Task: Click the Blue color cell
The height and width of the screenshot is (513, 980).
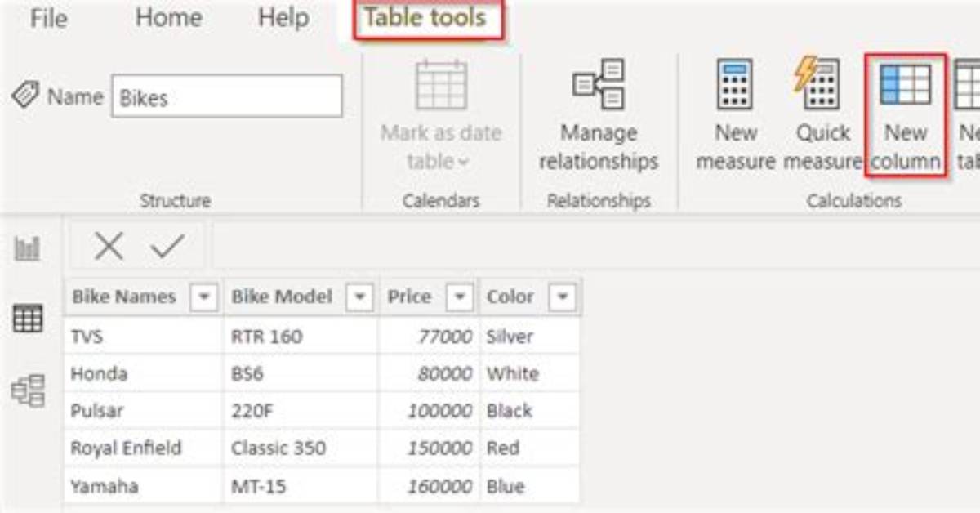Action: coord(530,486)
